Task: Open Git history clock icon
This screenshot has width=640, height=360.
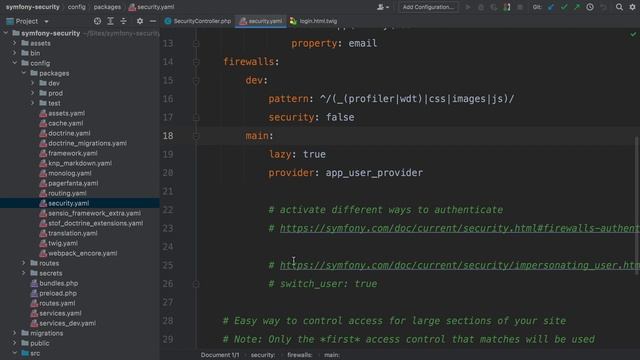Action: click(x=590, y=7)
